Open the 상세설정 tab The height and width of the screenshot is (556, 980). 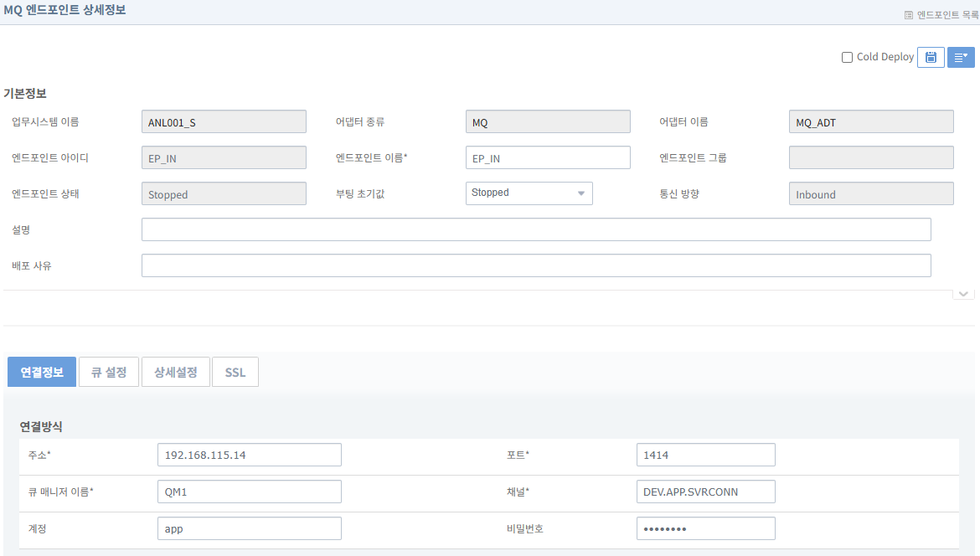(175, 372)
